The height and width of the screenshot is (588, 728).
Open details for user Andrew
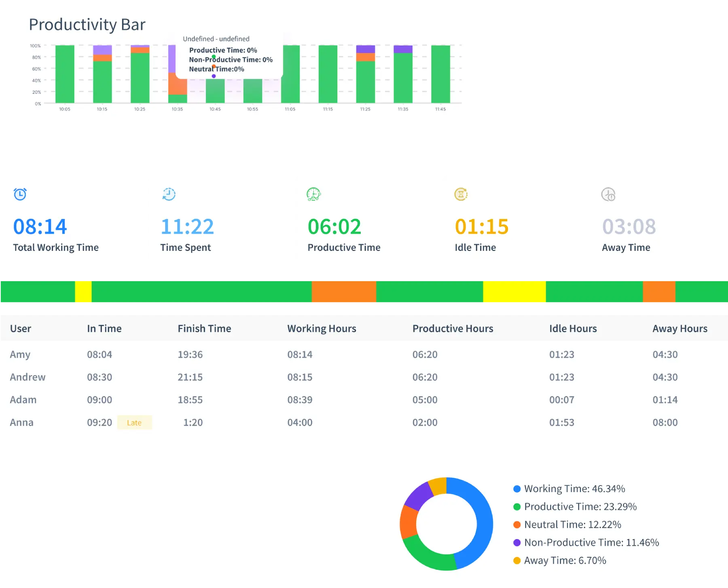27,377
